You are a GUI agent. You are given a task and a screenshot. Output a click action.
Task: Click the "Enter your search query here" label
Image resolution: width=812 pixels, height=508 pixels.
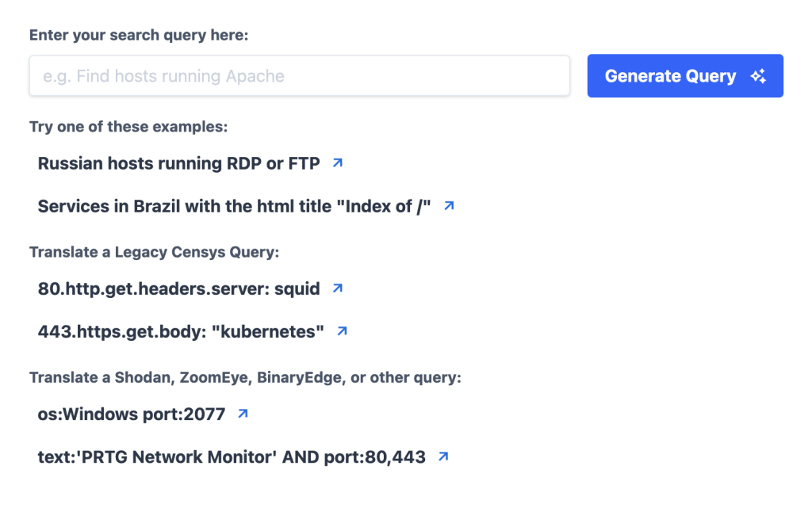tap(139, 35)
